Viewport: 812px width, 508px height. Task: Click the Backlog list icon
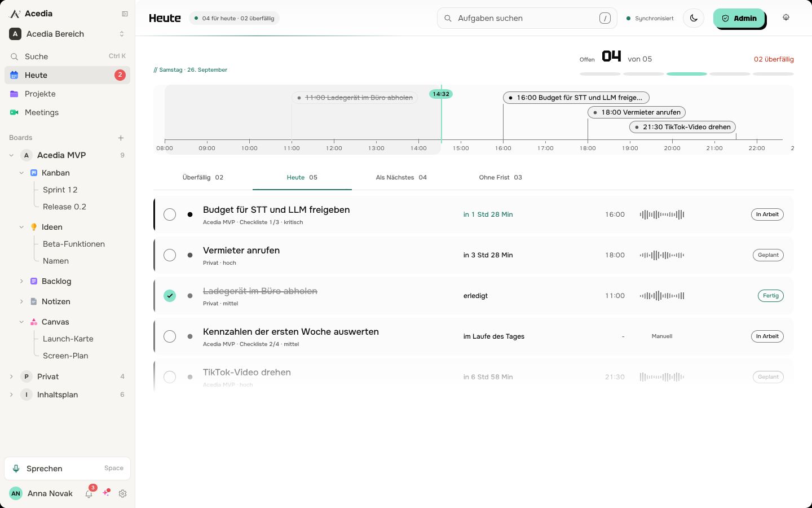click(34, 281)
